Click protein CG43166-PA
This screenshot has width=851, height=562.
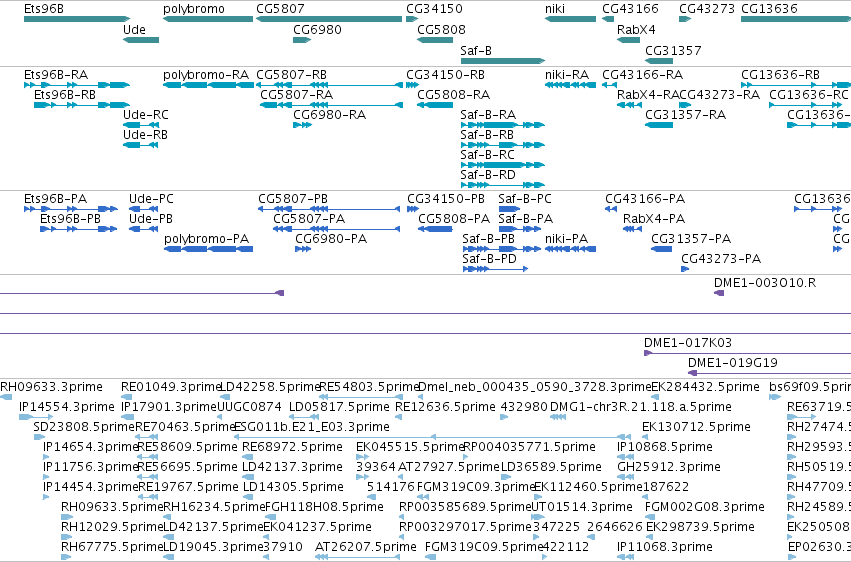point(611,209)
